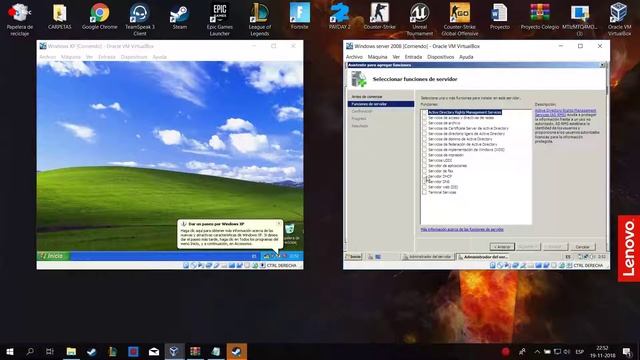Select the Oracle VM VirtualBox desktop icon
The height and width of the screenshot is (360, 640).
tap(619, 19)
